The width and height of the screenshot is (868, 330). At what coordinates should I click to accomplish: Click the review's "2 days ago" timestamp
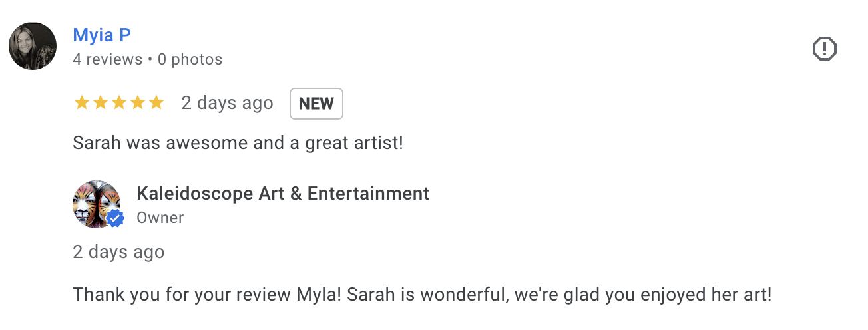227,103
